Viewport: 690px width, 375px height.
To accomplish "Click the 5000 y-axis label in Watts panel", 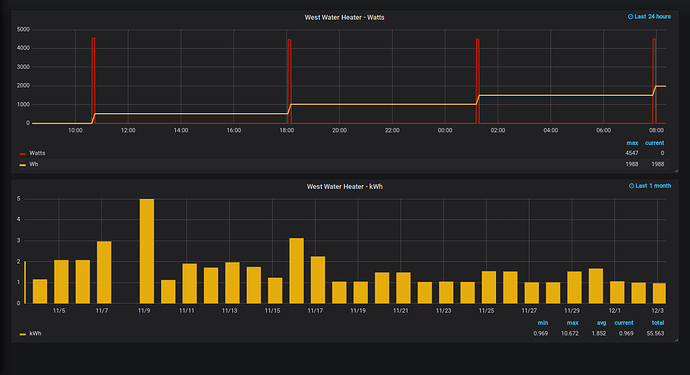I will (23, 29).
